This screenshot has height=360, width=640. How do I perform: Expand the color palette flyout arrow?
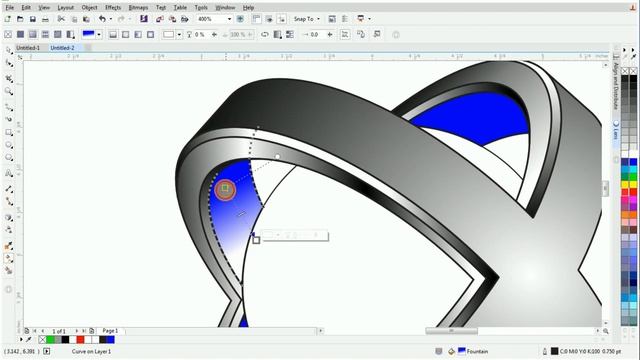tap(624, 50)
